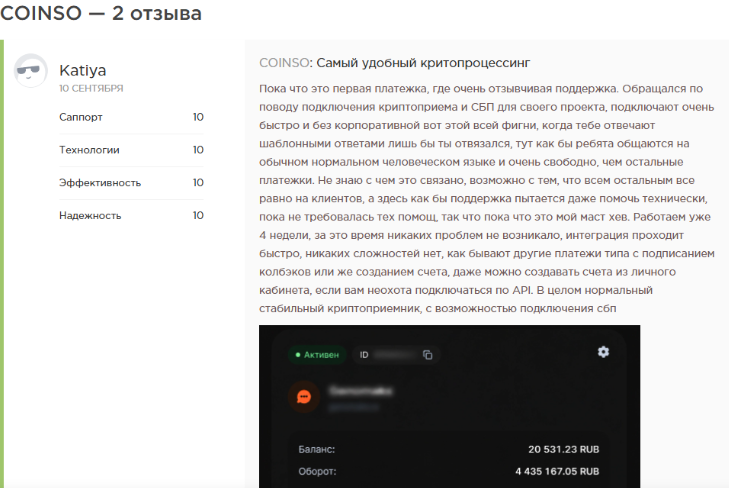Screen dimensions: 729x488
Task: Click the blurred project name in screenshot
Action: click(x=361, y=391)
